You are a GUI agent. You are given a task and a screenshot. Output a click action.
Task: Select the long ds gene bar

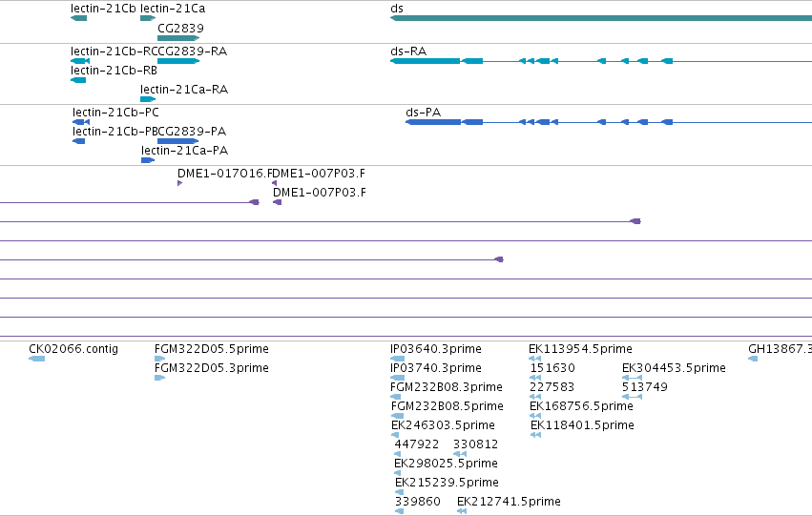pos(601,18)
